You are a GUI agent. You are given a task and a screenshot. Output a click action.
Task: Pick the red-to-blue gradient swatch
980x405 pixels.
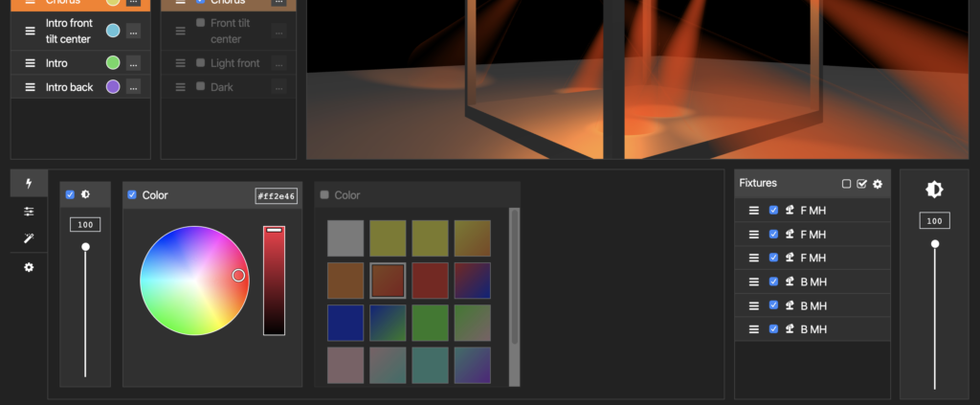(x=473, y=281)
